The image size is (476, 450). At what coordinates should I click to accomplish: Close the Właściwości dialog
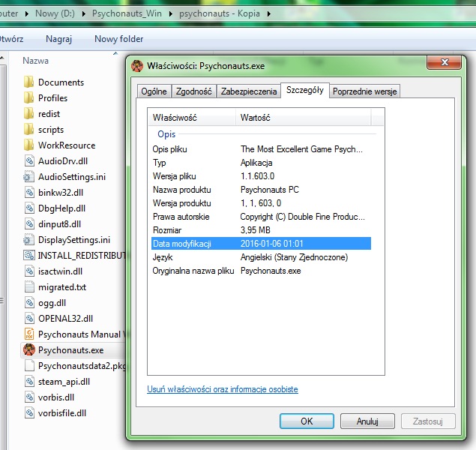445,62
